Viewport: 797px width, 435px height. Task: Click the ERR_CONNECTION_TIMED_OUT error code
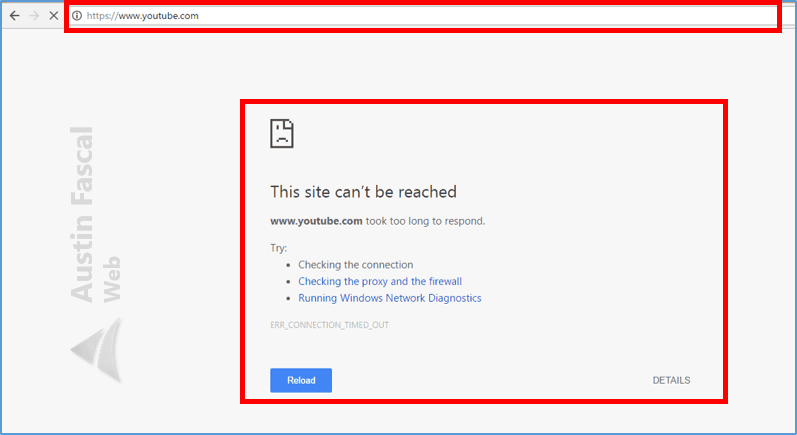[329, 325]
